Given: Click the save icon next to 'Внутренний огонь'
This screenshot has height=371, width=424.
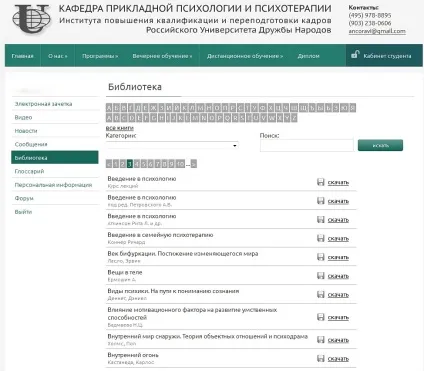Looking at the screenshot, I should (x=321, y=358).
